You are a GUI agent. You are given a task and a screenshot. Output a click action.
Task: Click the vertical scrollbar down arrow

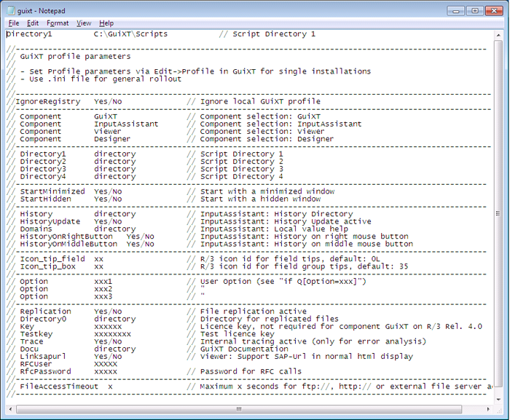tap(498, 400)
